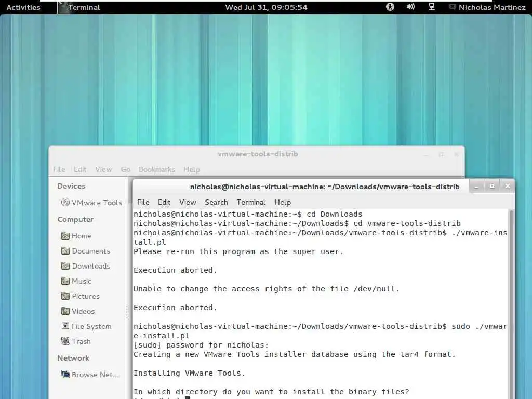This screenshot has width=532, height=399.
Task: Open the chat status icon beside Nicholas Martinez
Action: (x=453, y=7)
